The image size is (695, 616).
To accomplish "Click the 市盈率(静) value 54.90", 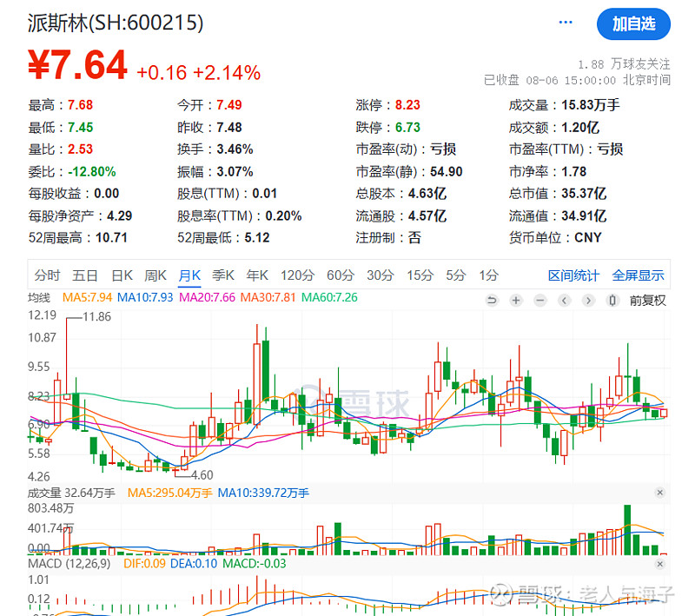I will pos(447,171).
